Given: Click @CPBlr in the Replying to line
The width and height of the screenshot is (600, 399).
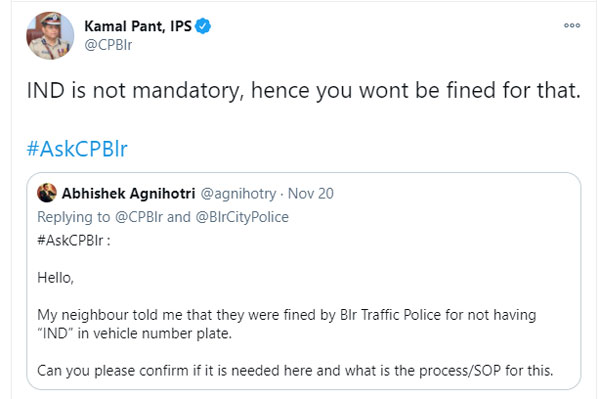Looking at the screenshot, I should [139, 217].
